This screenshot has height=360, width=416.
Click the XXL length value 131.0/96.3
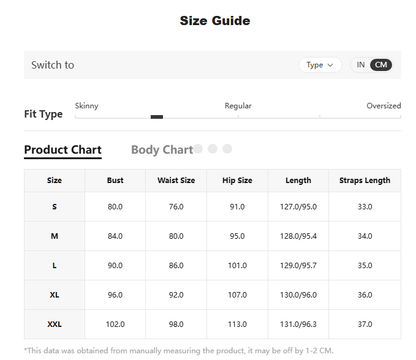[298, 324]
